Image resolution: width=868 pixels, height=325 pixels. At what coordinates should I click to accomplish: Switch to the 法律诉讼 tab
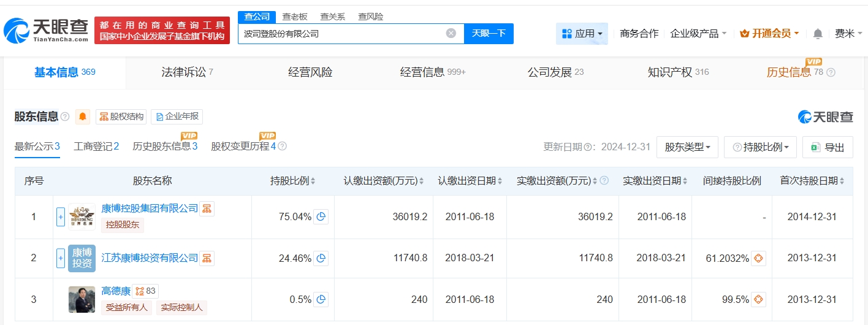click(183, 72)
